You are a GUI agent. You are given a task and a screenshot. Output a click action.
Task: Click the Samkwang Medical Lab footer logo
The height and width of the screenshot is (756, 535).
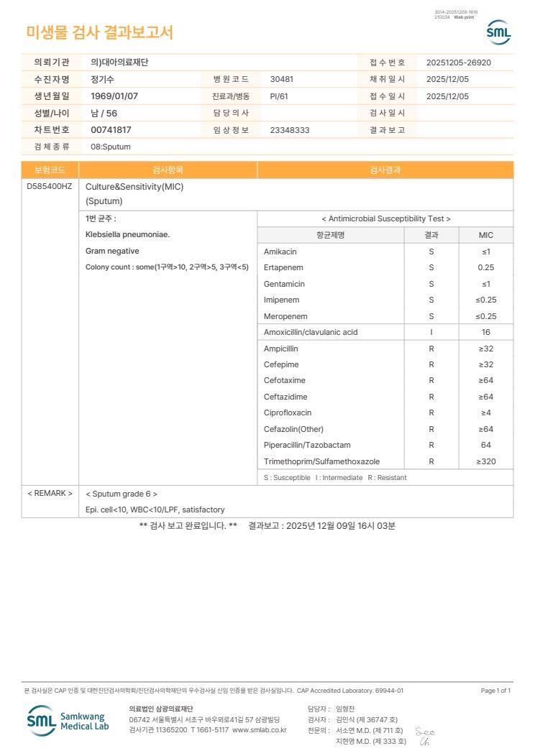tap(68, 721)
